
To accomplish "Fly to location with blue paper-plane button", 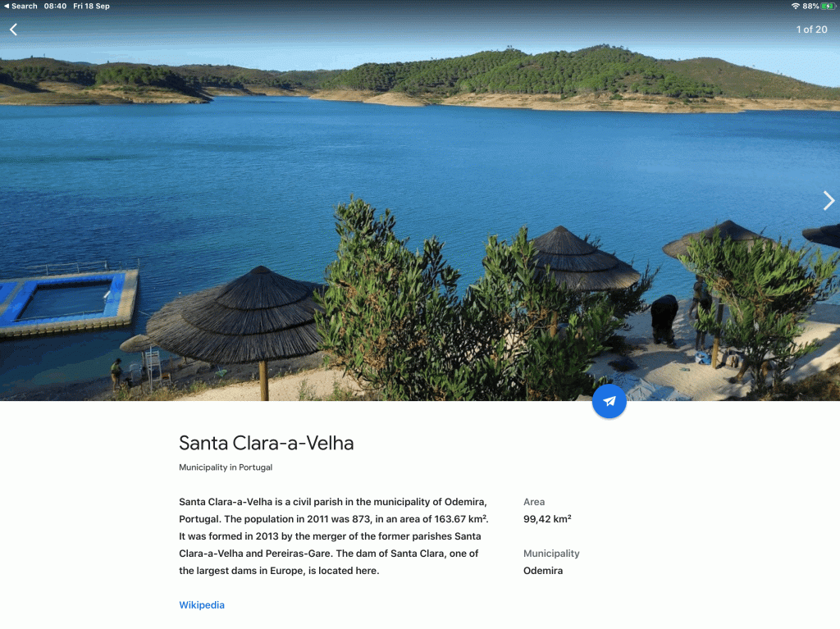I will pos(609,401).
